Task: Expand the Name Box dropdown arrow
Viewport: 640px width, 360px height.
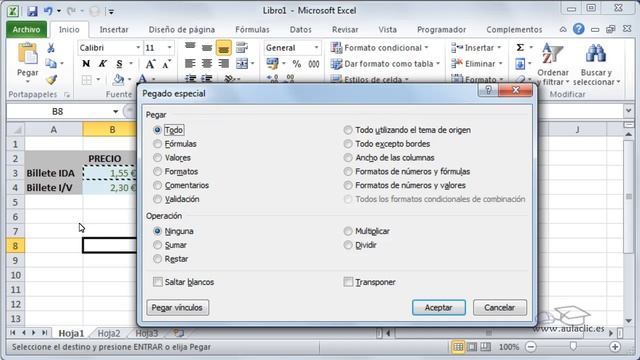Action: tap(116, 111)
